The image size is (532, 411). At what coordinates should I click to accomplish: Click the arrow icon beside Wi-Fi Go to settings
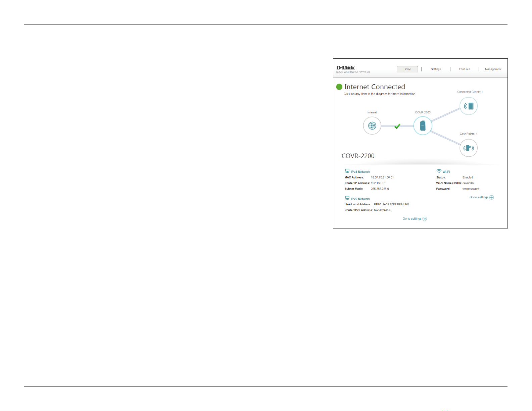tap(491, 197)
